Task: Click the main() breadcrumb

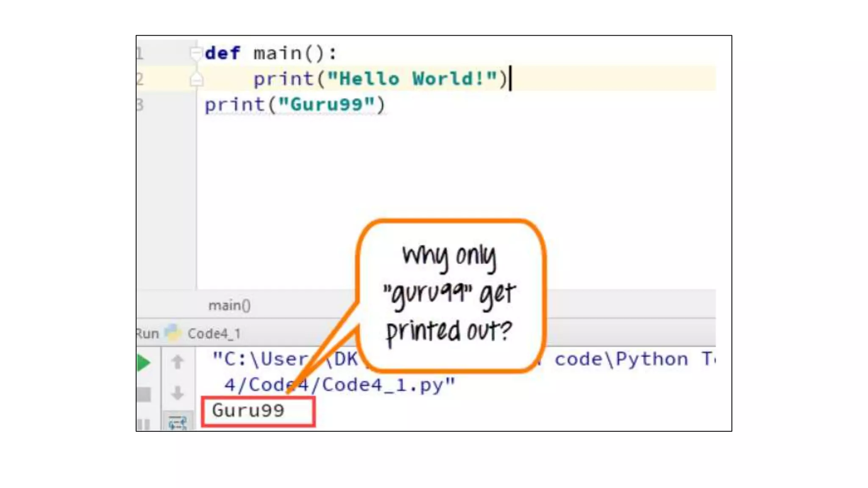Action: coord(229,305)
